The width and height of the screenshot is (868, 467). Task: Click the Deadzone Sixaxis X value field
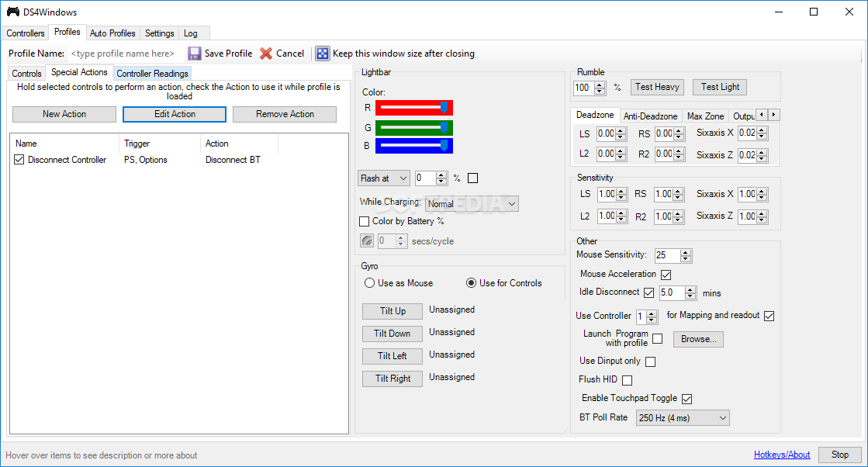(747, 133)
